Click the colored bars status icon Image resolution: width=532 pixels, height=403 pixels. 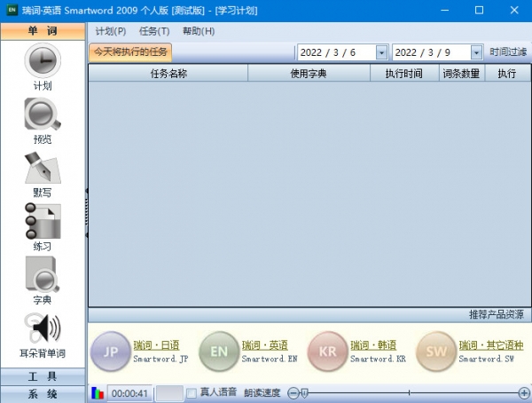pos(98,393)
